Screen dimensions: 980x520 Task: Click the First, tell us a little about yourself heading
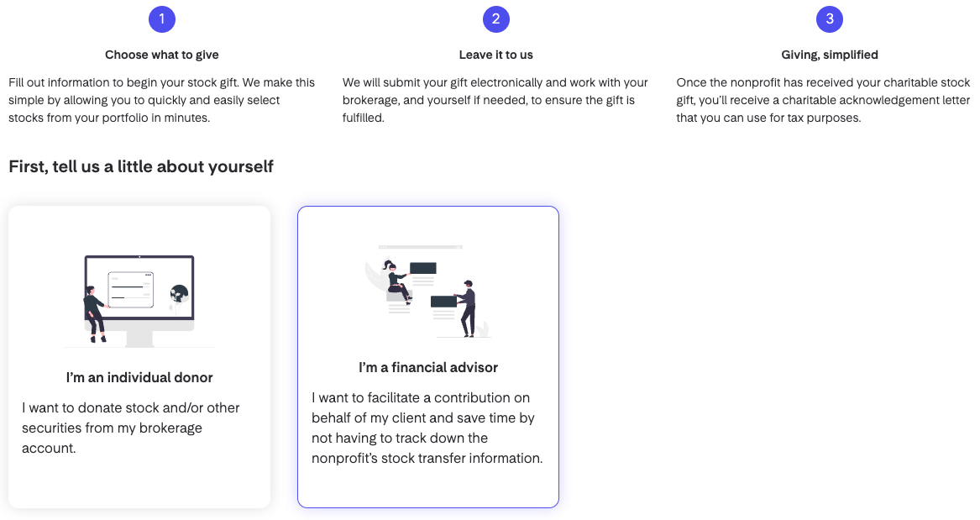[140, 166]
